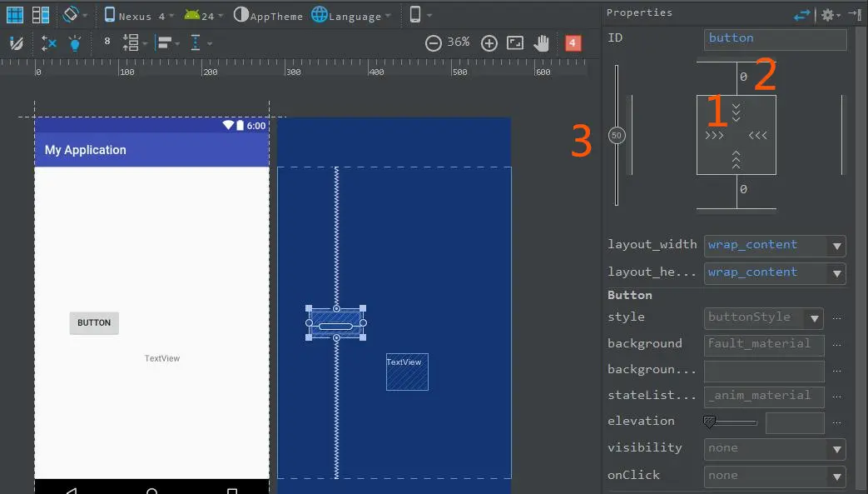
Task: Select the Pan hand tool
Action: 541,42
